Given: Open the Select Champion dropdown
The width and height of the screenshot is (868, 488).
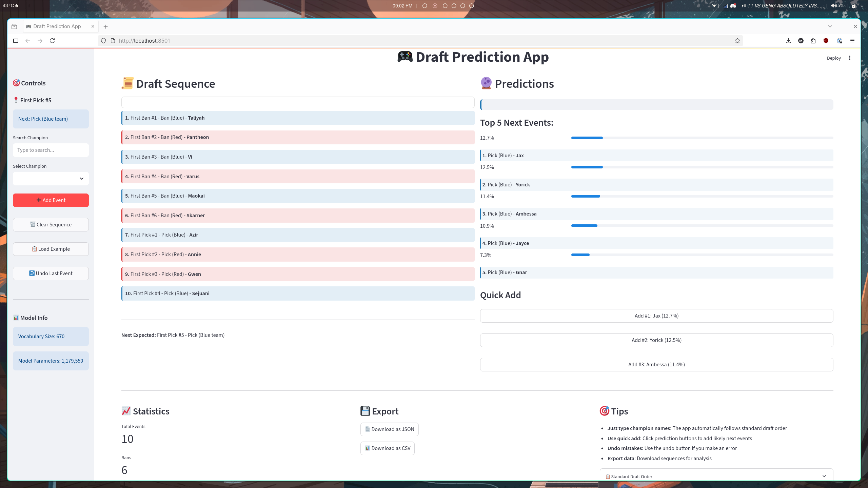Looking at the screenshot, I should coord(51,179).
